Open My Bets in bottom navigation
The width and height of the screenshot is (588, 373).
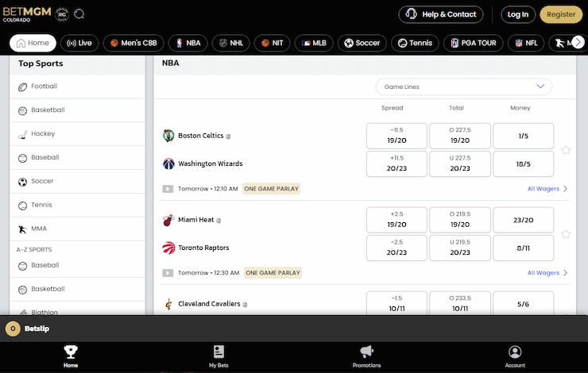[x=219, y=356]
